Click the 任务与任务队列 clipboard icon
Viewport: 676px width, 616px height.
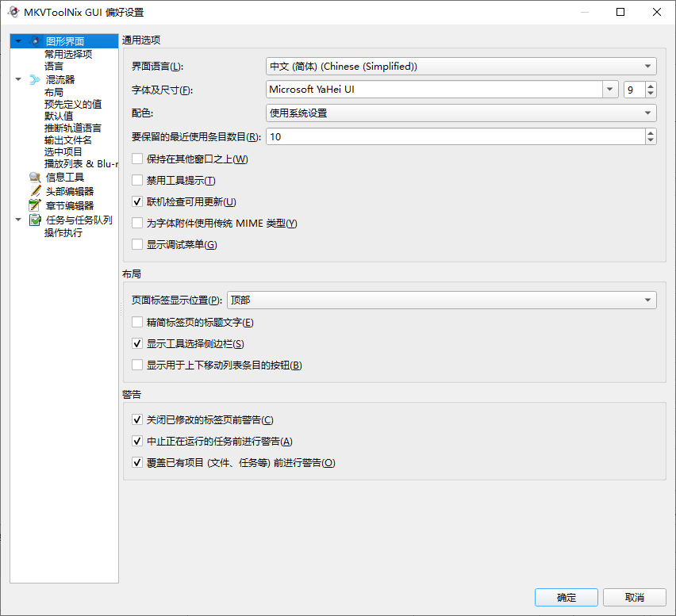pos(34,220)
